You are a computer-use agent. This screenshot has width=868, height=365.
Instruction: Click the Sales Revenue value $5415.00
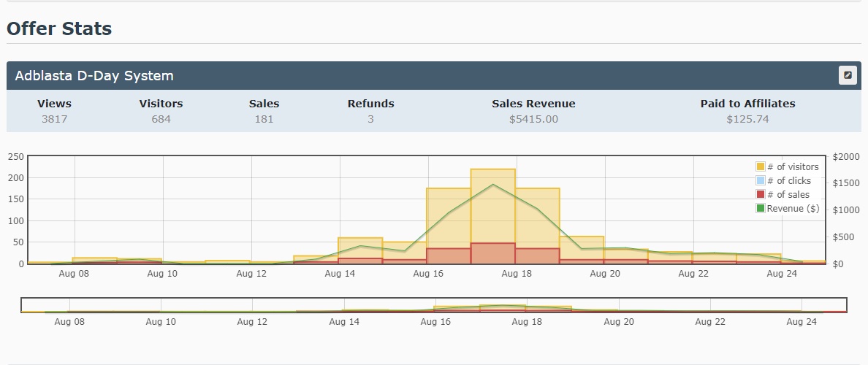pos(533,119)
